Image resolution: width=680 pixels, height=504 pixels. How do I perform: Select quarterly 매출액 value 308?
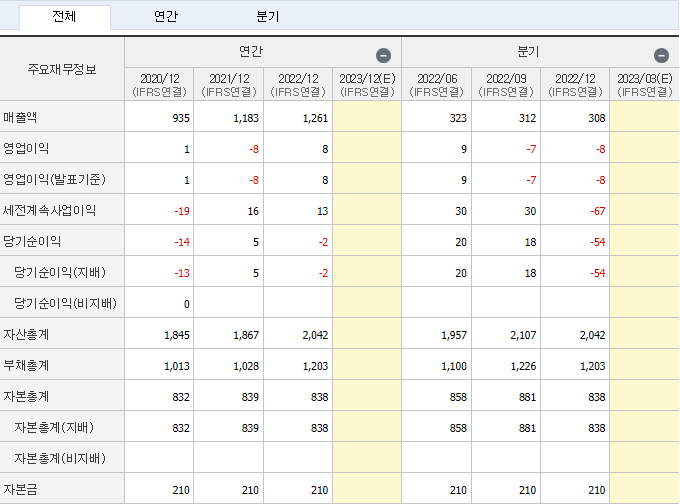(597, 118)
